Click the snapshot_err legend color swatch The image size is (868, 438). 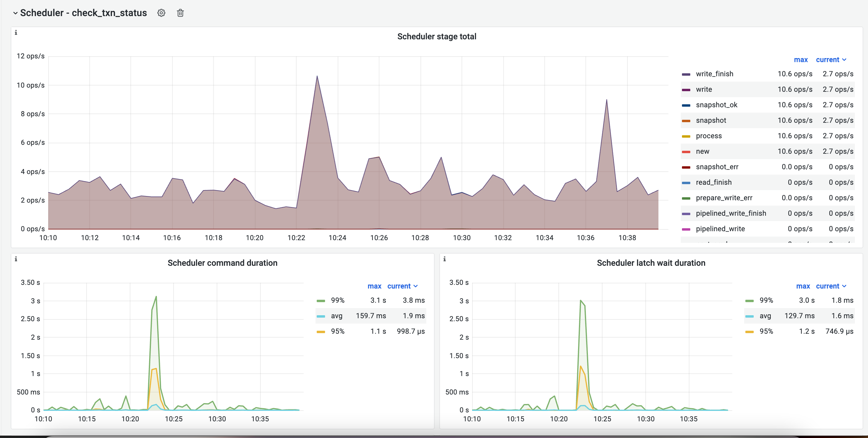pyautogui.click(x=686, y=167)
